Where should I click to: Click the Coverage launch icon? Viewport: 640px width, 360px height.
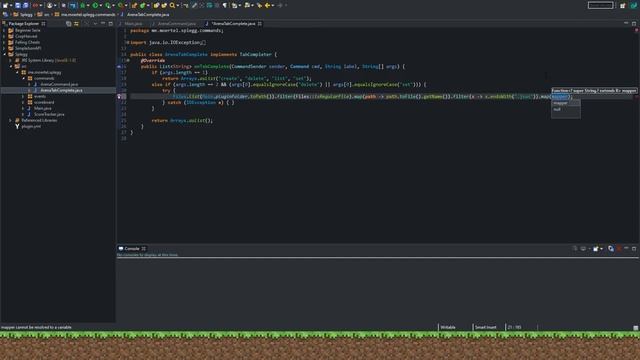click(x=107, y=5)
